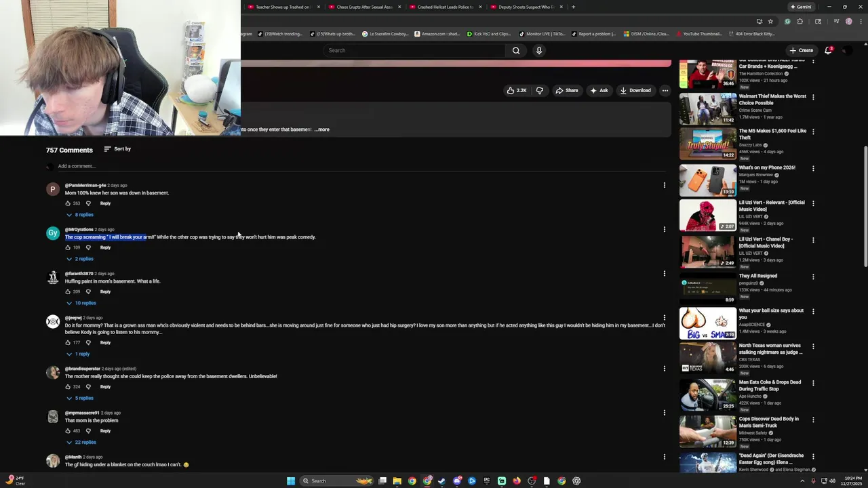Open the weather widget showing 24°F

click(x=16, y=481)
